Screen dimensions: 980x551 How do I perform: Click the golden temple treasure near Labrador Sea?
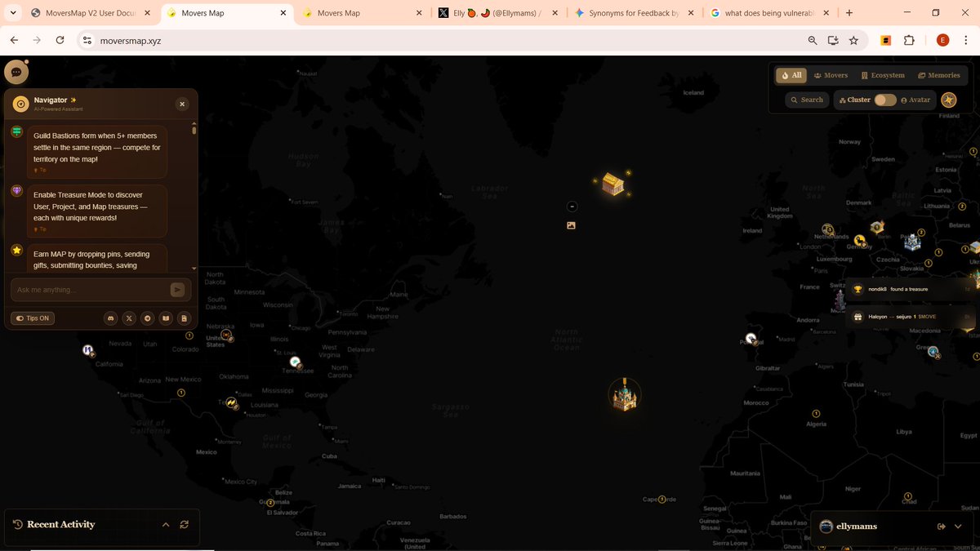613,184
